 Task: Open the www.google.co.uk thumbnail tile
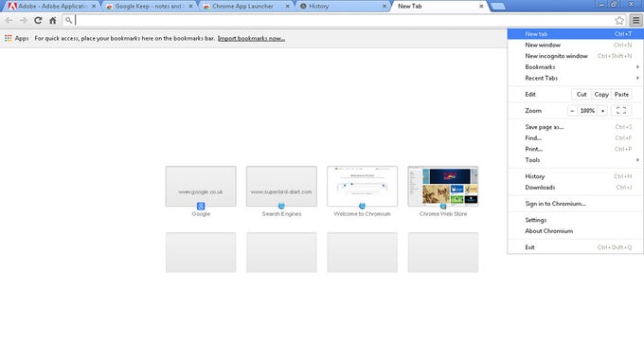(x=201, y=186)
